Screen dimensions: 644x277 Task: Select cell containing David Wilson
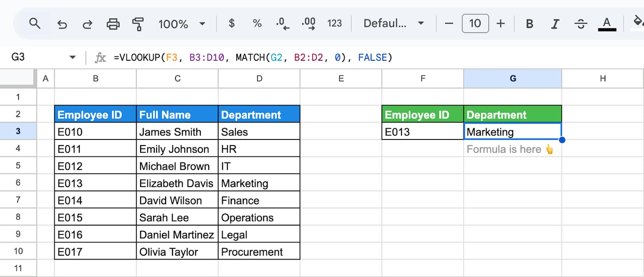pos(177,200)
